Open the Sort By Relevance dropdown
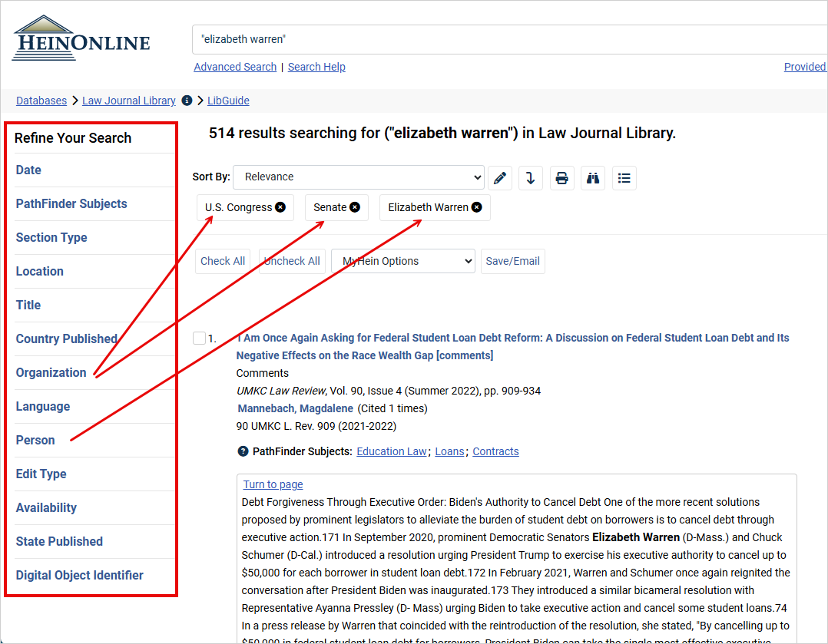 359,177
